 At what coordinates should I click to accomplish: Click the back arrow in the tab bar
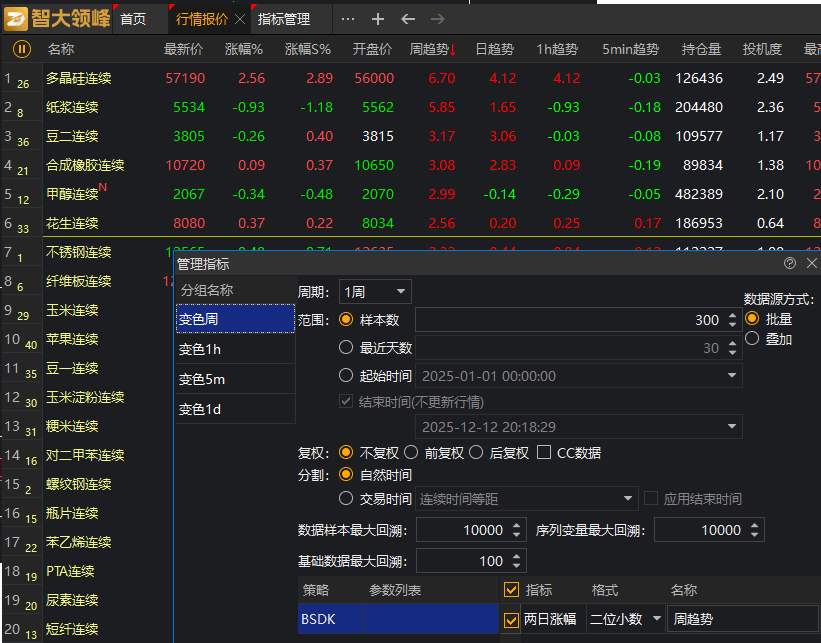pos(407,19)
